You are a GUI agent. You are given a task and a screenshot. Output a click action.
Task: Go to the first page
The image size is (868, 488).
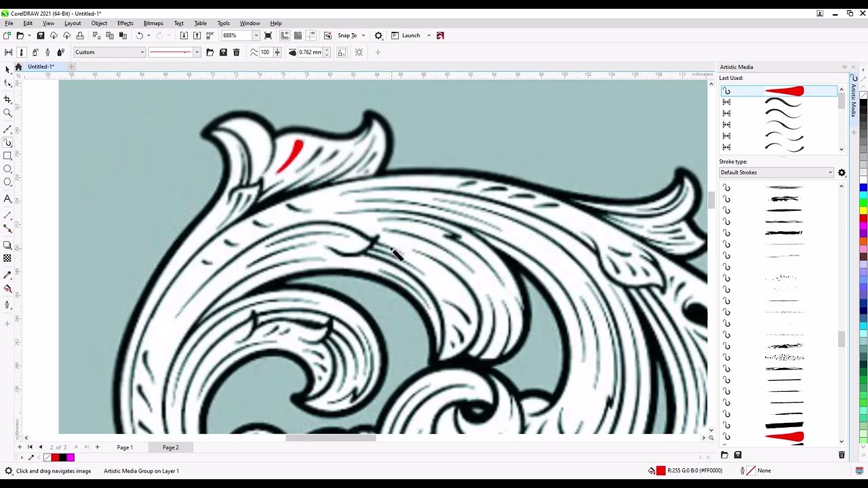coord(29,447)
